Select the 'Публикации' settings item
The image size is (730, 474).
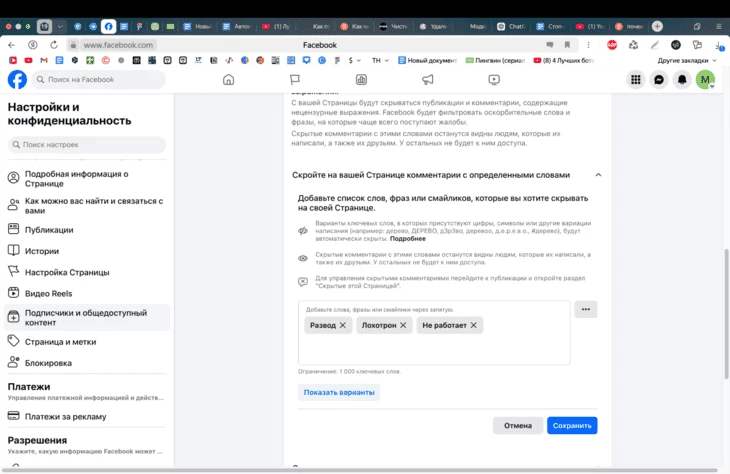pos(87,230)
